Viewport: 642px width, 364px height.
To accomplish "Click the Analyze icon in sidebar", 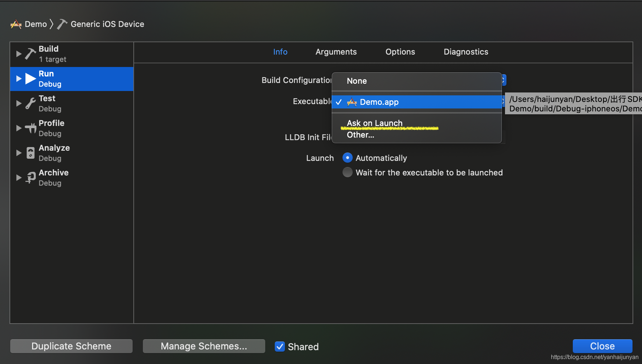I will coord(31,153).
